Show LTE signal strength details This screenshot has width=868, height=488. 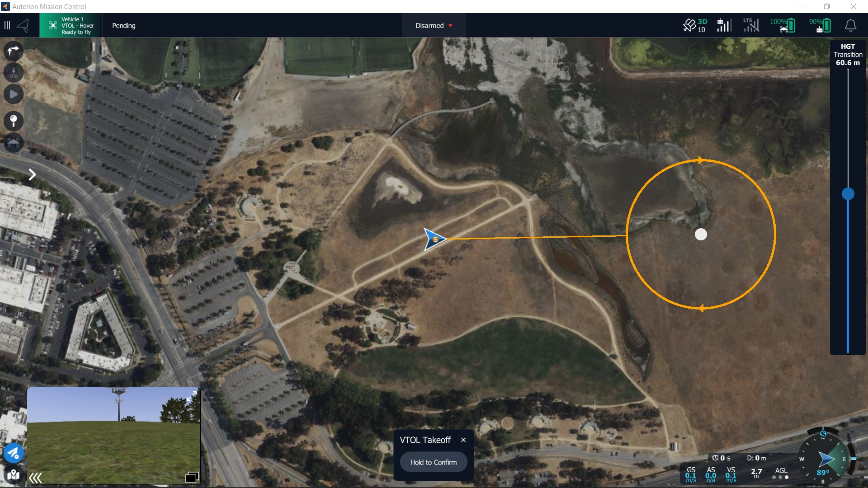pyautogui.click(x=751, y=25)
